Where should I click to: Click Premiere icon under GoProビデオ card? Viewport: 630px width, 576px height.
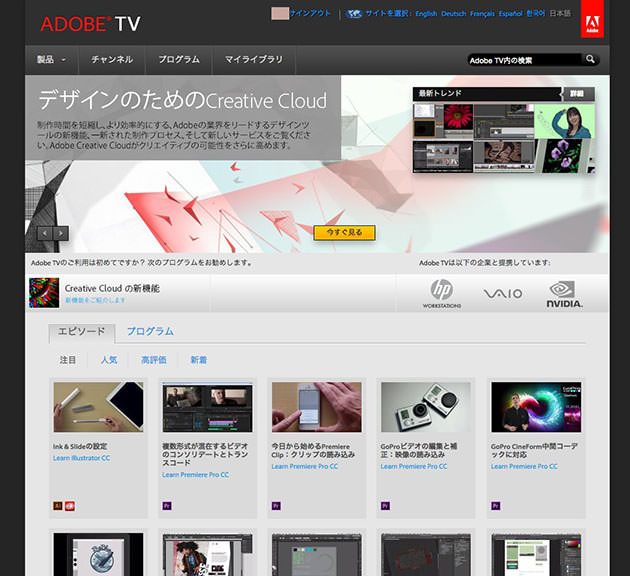point(385,506)
